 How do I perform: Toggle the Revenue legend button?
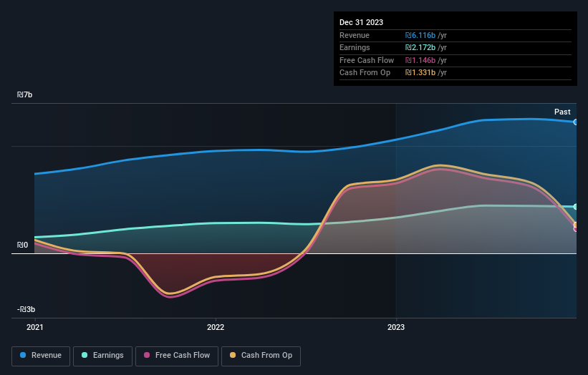pyautogui.click(x=41, y=356)
